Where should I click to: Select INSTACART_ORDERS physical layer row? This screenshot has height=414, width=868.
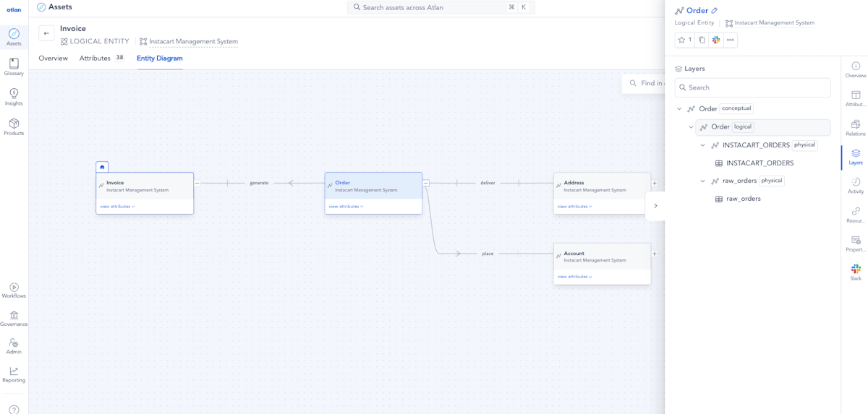click(764, 145)
